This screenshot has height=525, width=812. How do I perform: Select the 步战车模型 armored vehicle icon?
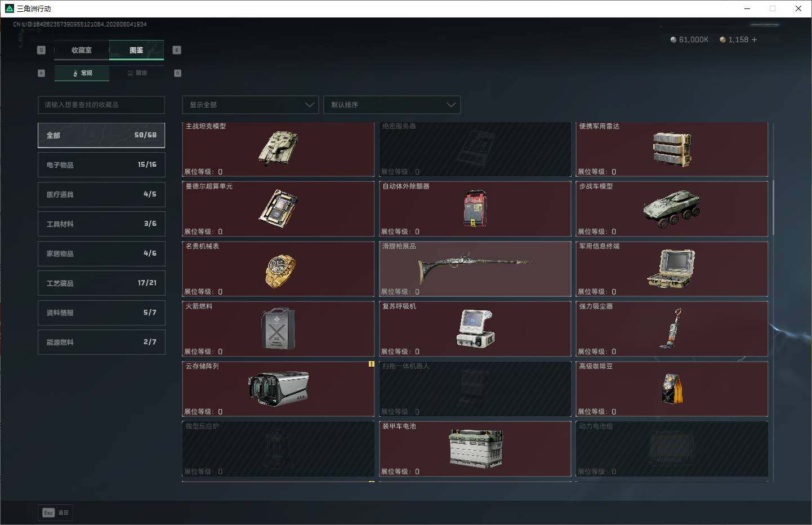coord(672,208)
